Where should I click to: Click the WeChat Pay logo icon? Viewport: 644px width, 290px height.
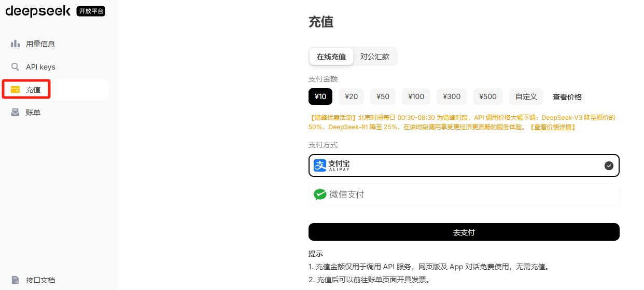[320, 195]
